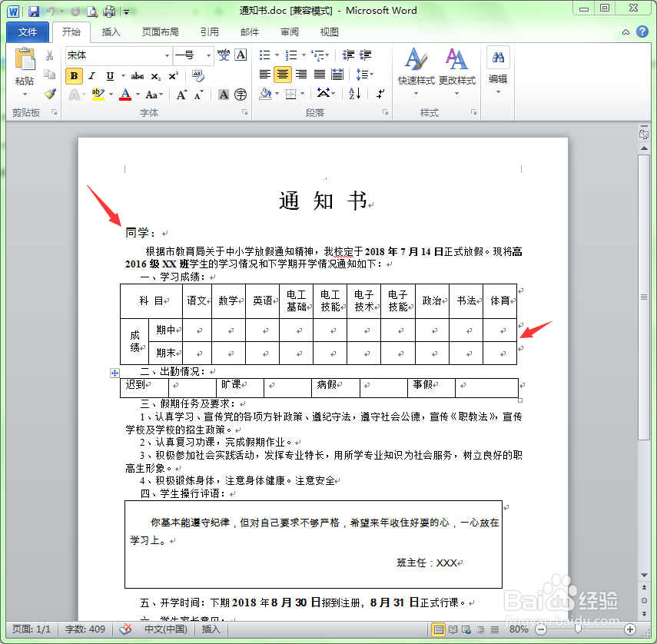This screenshot has width=657, height=644.
Task: Toggle Italic formatting
Action: [x=91, y=76]
